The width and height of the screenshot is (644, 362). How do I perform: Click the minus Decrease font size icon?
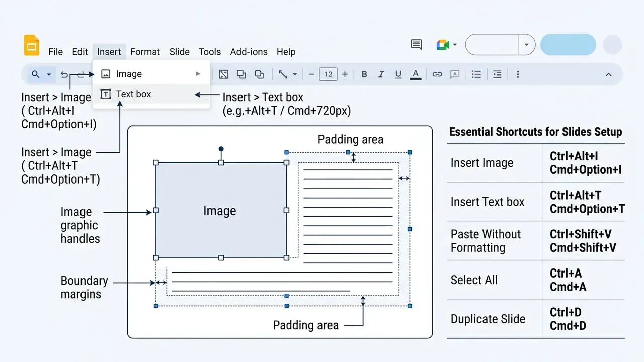coord(311,74)
